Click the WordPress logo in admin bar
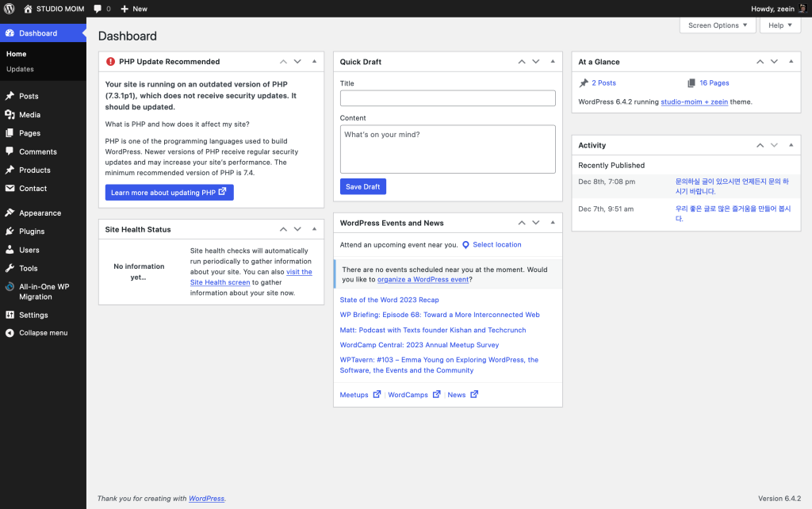The width and height of the screenshot is (812, 509). 10,9
